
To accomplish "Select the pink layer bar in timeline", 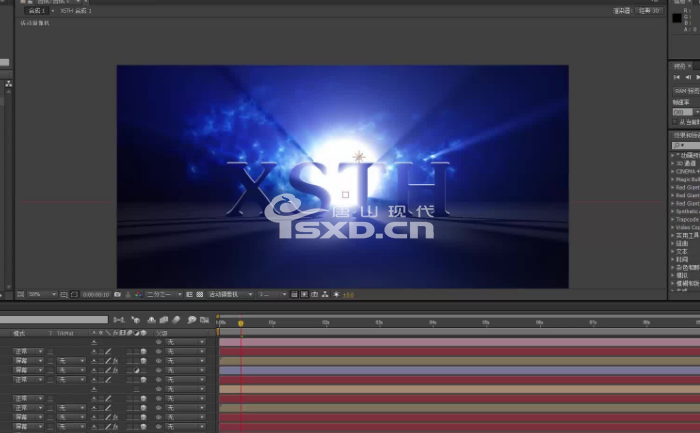I will [460, 342].
